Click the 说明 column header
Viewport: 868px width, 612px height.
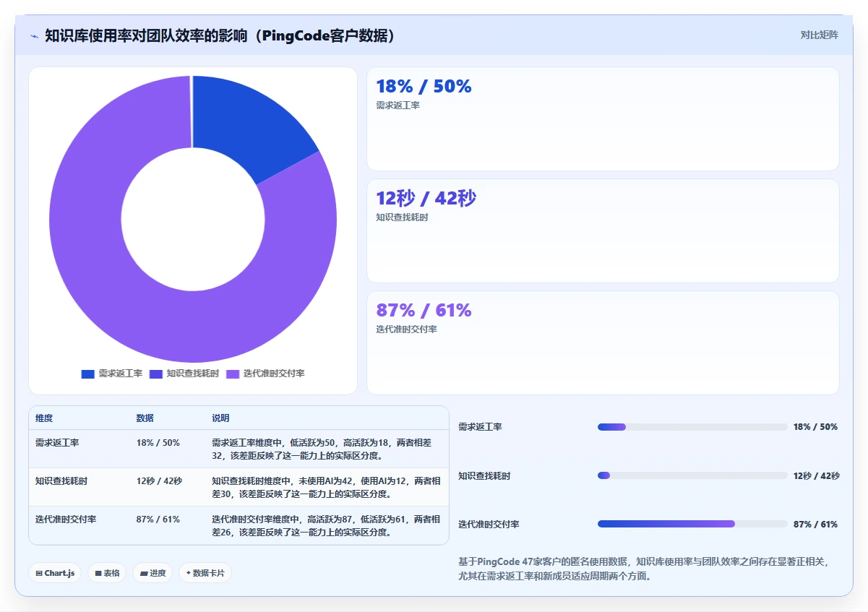point(220,418)
